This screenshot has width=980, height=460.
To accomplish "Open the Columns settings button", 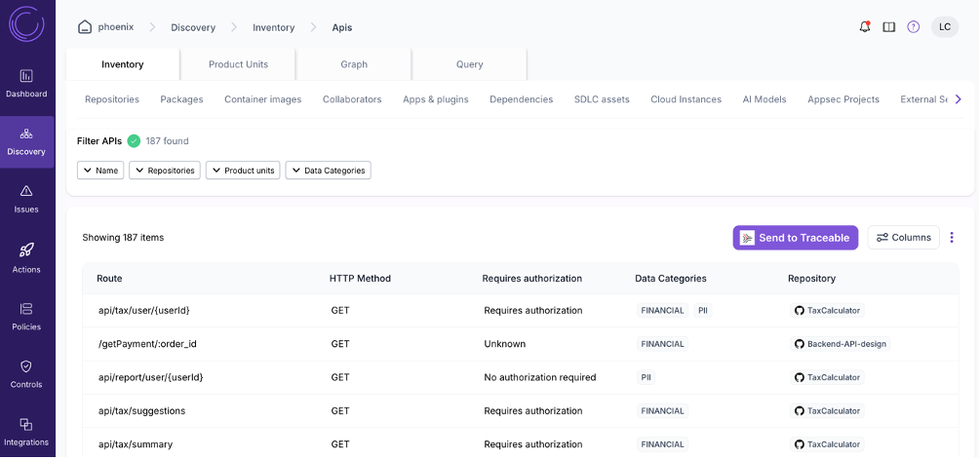I will [x=903, y=238].
